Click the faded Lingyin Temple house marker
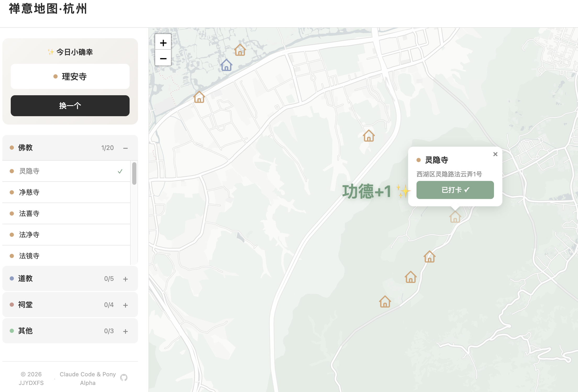Viewport: 578px width, 392px height. point(455,217)
